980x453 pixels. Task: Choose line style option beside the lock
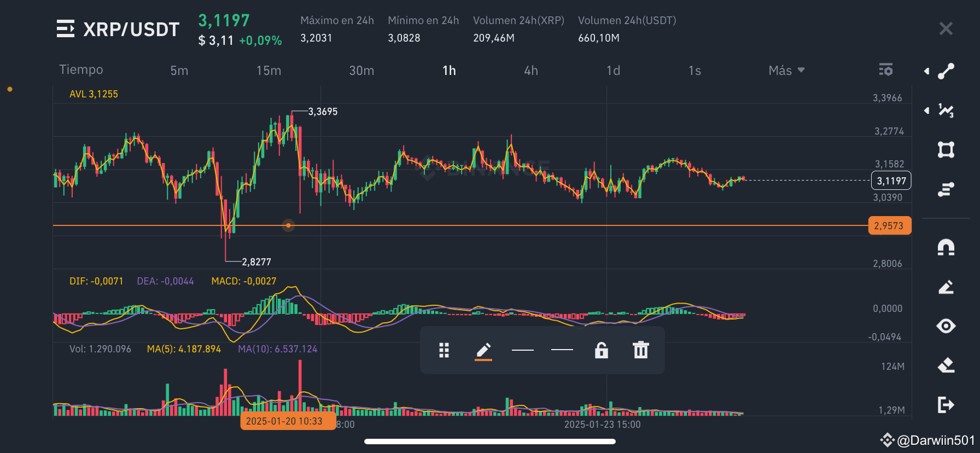[562, 350]
